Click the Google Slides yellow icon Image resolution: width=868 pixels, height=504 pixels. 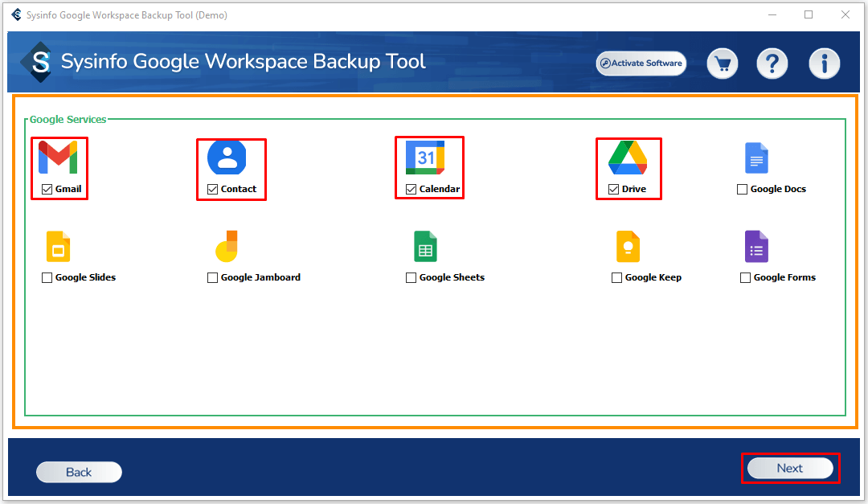[58, 247]
